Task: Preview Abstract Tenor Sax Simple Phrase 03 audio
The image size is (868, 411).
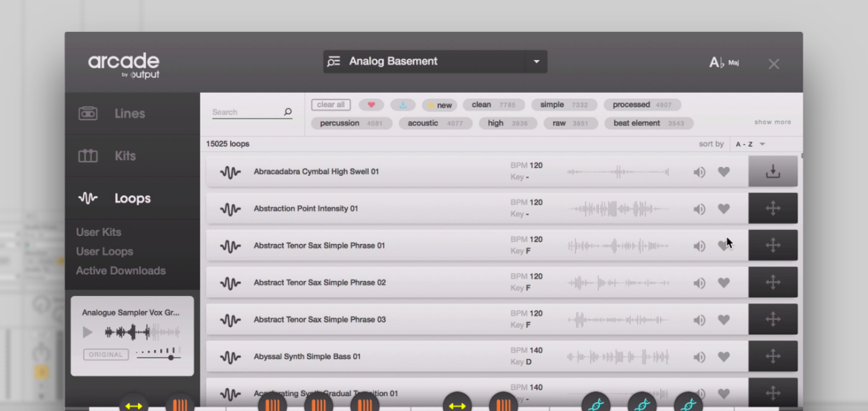Action: 699,320
